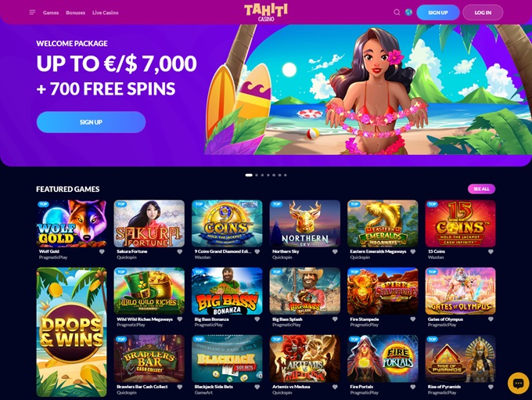532x400 pixels.
Task: Heart the 15 Coins game
Action: pyautogui.click(x=491, y=251)
